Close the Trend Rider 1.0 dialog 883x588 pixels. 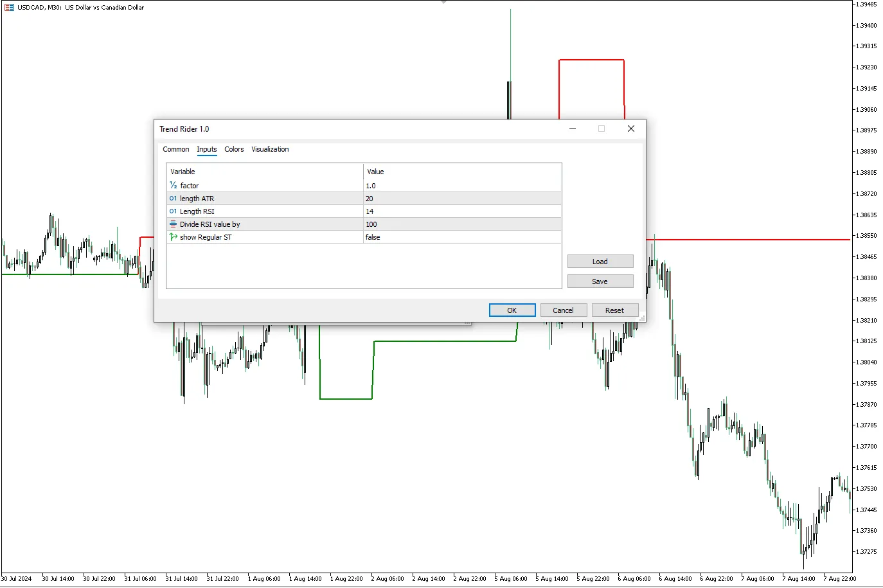631,129
